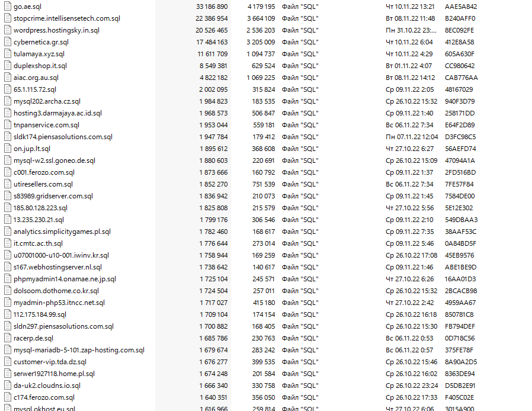Click the file icon for wordpress.hostingsky.in.sql
Screen dimensions: 532x411
pyautogui.click(x=8, y=30)
